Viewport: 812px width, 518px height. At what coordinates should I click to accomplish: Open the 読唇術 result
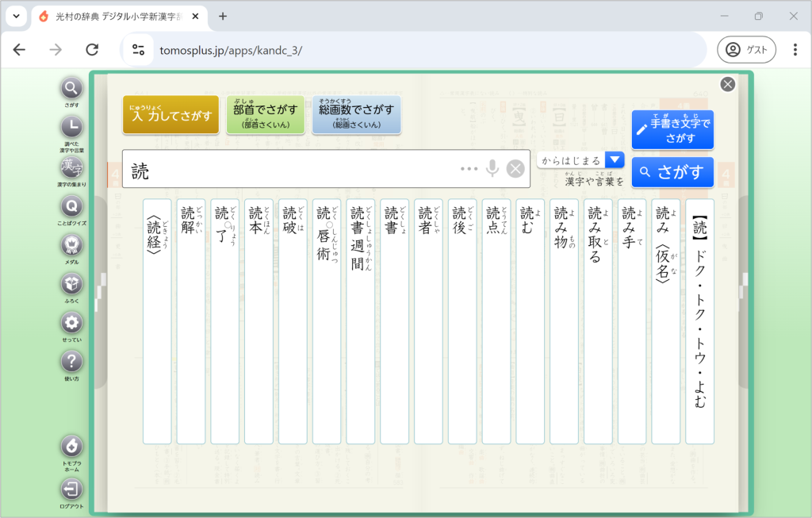point(327,321)
